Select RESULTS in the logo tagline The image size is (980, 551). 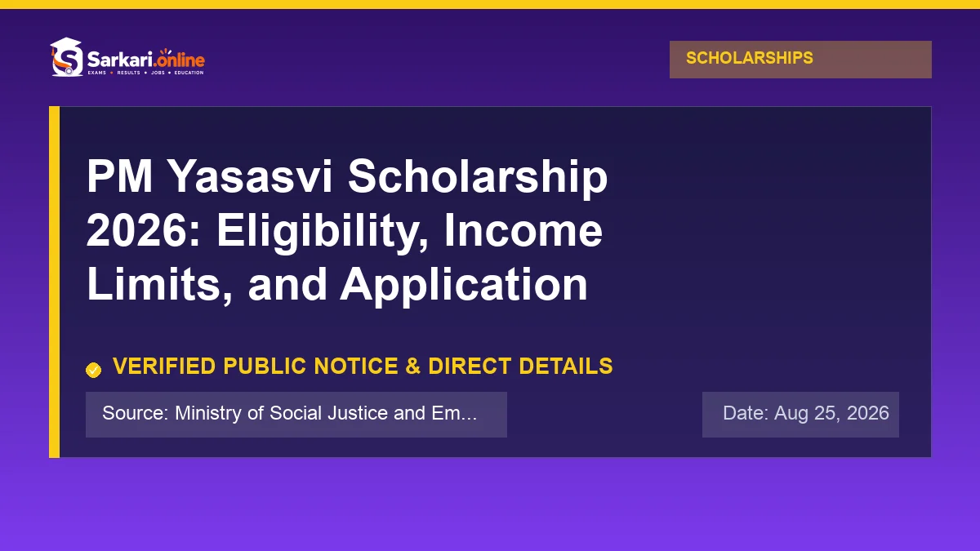coord(128,73)
